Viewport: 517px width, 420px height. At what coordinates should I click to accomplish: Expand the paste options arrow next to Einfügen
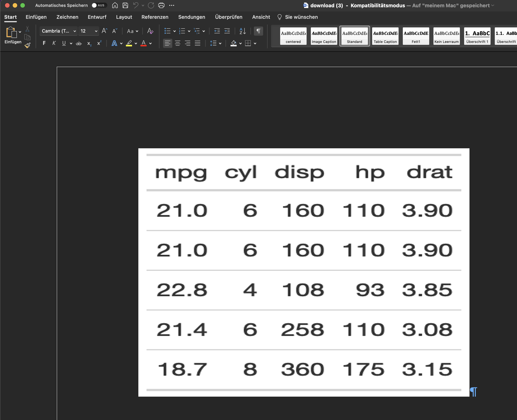(x=20, y=32)
